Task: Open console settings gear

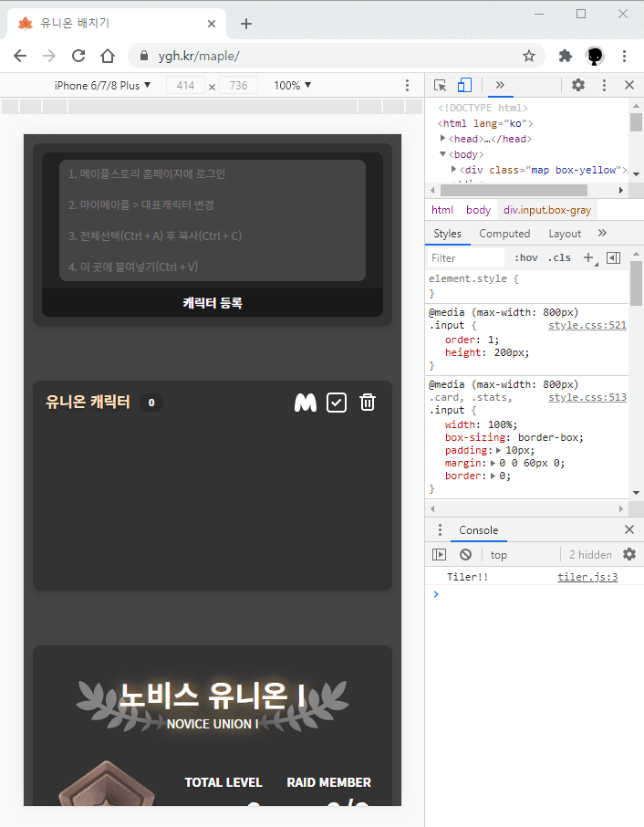Action: click(x=629, y=554)
